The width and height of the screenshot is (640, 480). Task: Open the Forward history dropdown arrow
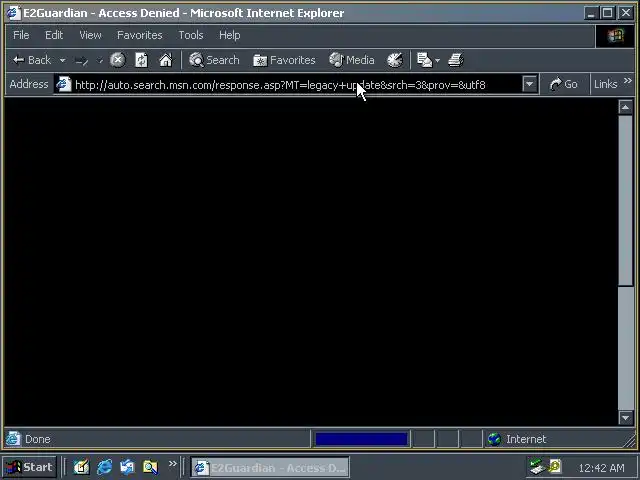[99, 60]
